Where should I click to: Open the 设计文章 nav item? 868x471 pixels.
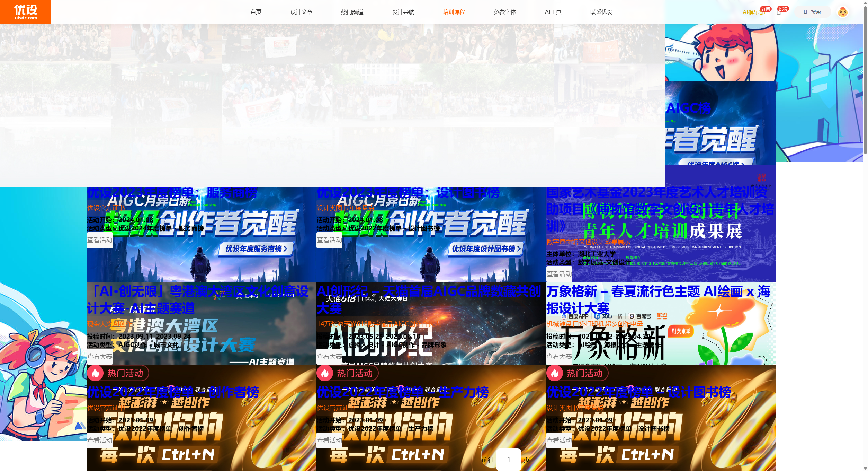[x=301, y=12]
